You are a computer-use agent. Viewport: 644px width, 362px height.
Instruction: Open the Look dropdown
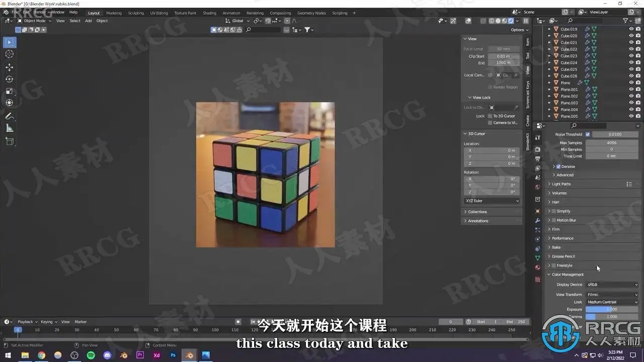click(x=612, y=302)
